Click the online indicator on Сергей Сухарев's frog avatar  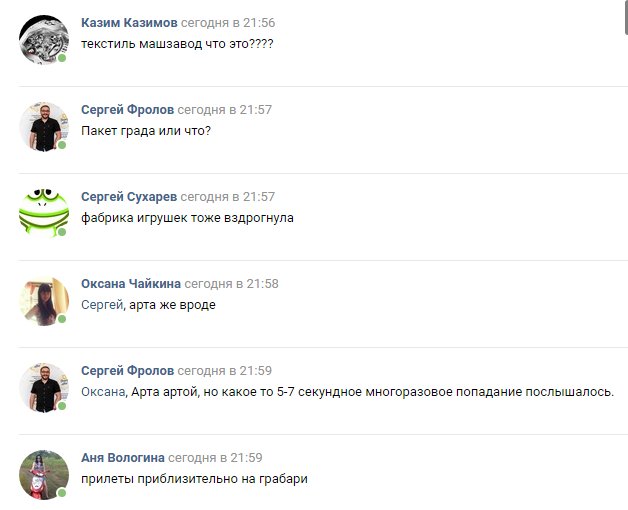62,232
